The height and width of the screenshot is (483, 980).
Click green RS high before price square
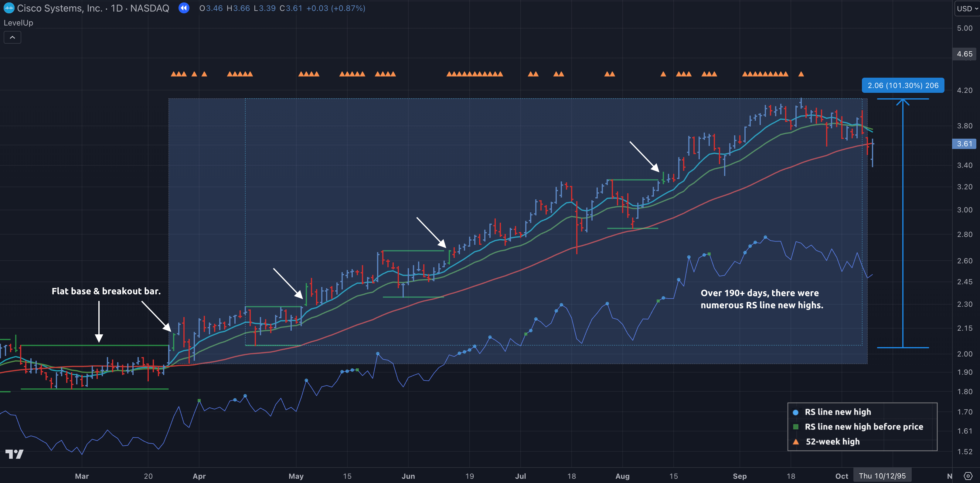tap(795, 427)
